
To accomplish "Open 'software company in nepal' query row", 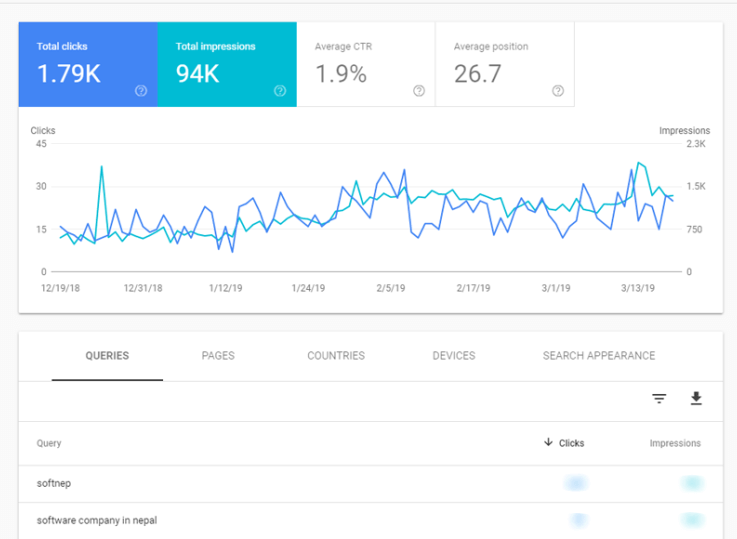I will click(x=96, y=521).
